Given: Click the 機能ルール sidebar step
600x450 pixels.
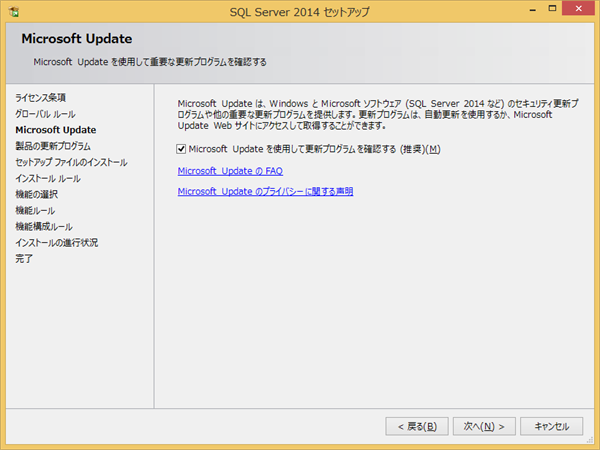Looking at the screenshot, I should point(36,210).
